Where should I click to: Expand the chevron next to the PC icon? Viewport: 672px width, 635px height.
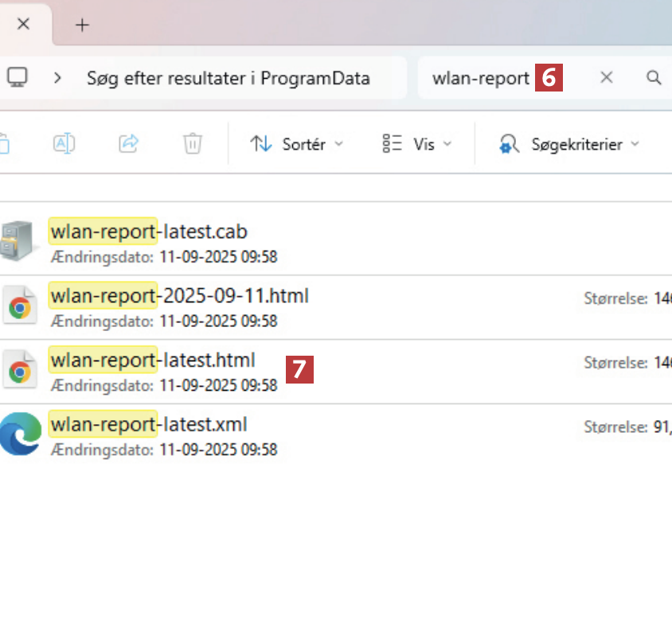[x=57, y=78]
